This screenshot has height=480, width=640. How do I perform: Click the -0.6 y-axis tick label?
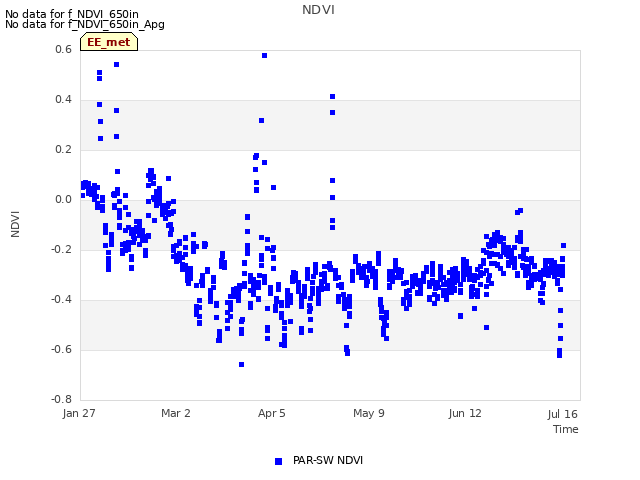point(61,349)
